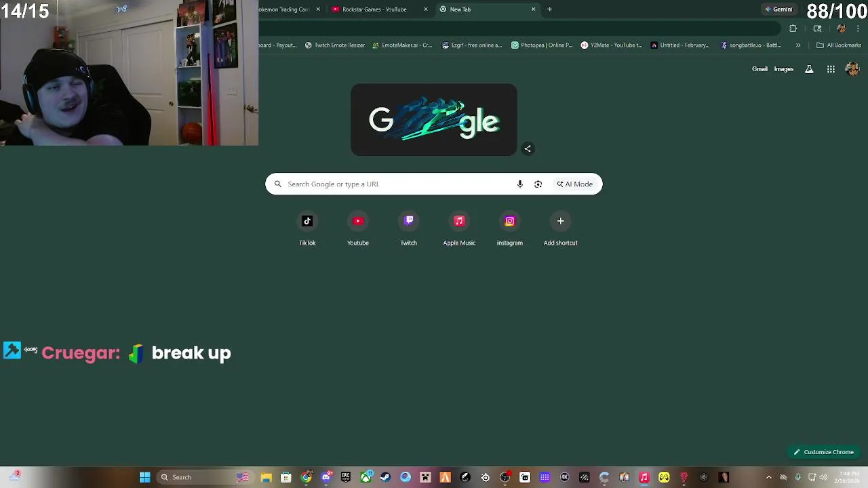This screenshot has width=868, height=488.
Task: Open the Gemini button in Chrome
Action: [778, 9]
